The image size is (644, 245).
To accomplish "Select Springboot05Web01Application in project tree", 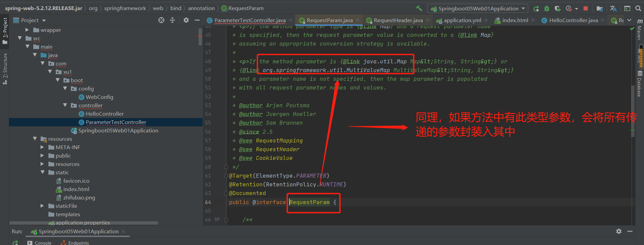I will pos(115,130).
